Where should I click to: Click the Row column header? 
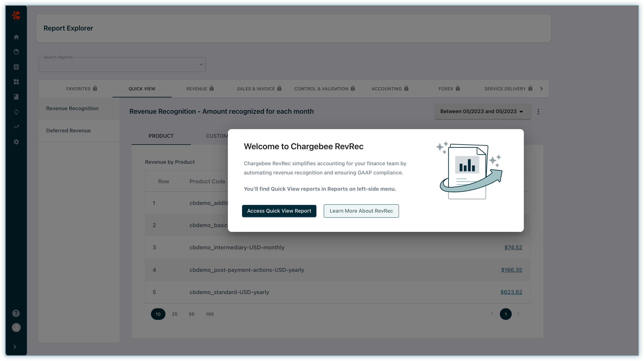[x=164, y=181]
